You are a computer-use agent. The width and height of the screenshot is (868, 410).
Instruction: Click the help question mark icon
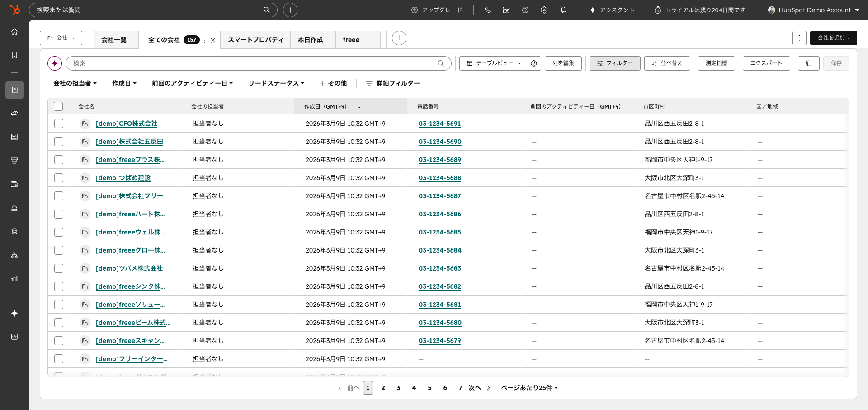525,10
